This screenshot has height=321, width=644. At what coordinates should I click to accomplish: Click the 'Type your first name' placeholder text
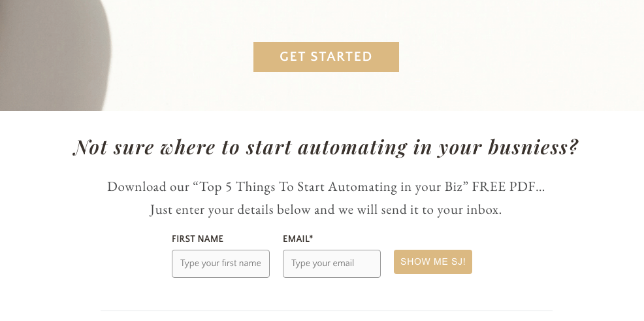click(x=221, y=263)
